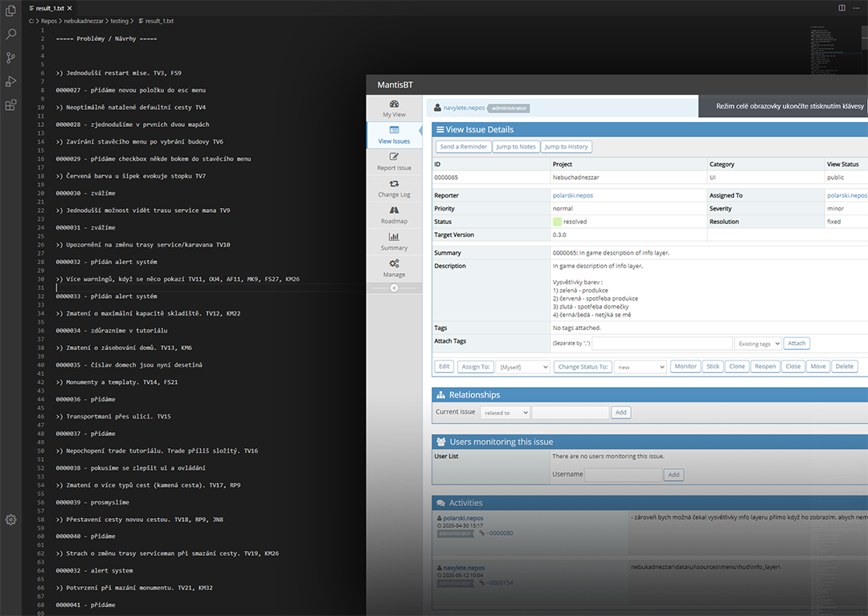Open polarski.nepos link in Activities

463,518
